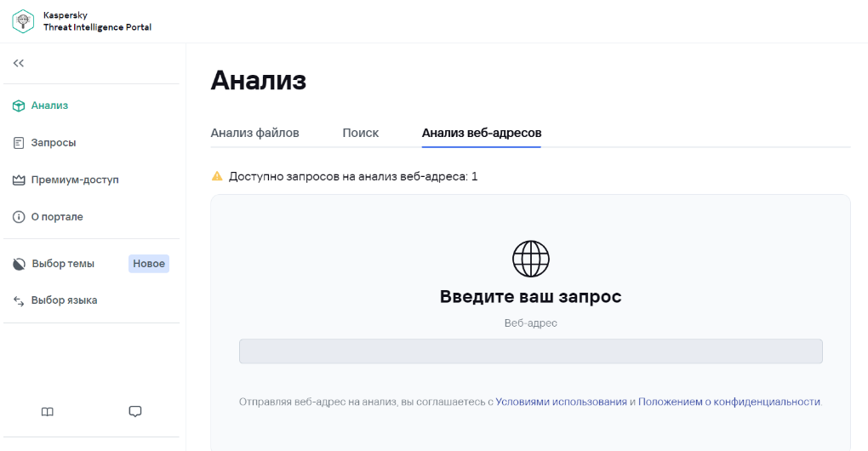Click text Доступно запросов на анализ веб-адреса: 1
Viewport: 868px width, 451px height.
pos(353,176)
